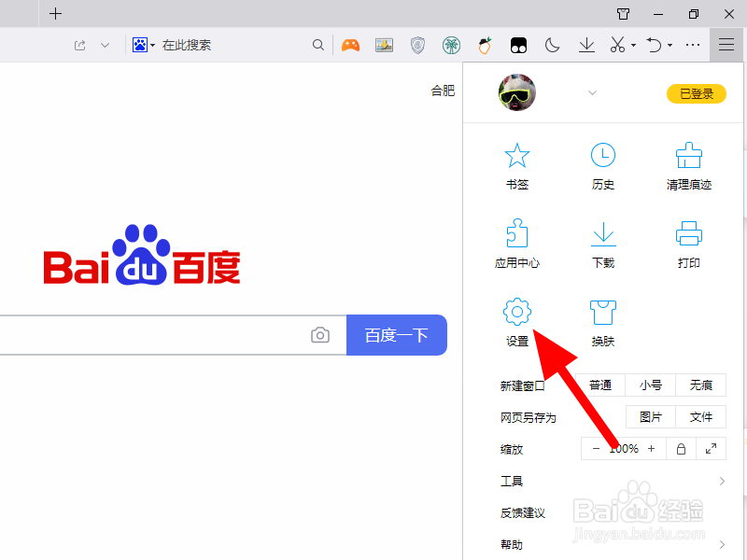Screen dimensions: 747x560
Task: Open an incognito (无痕) window
Action: pyautogui.click(x=701, y=385)
